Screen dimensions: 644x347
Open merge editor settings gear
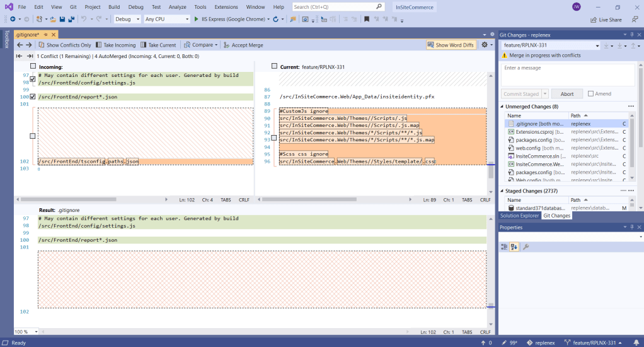coord(484,45)
